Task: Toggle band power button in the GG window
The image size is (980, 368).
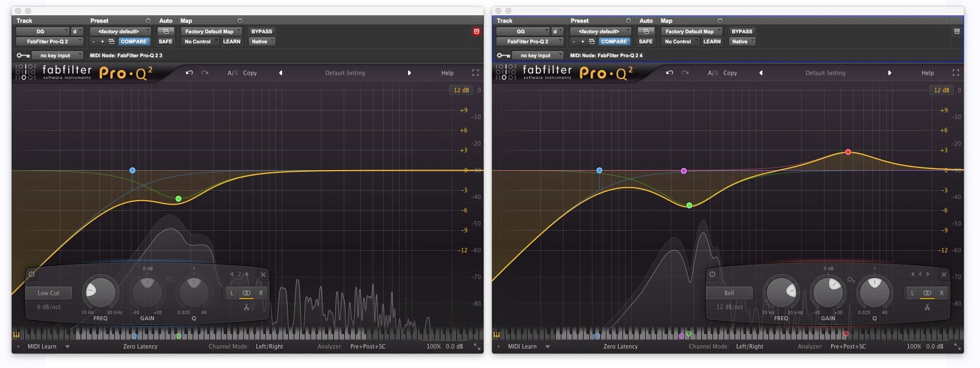Action: point(712,274)
